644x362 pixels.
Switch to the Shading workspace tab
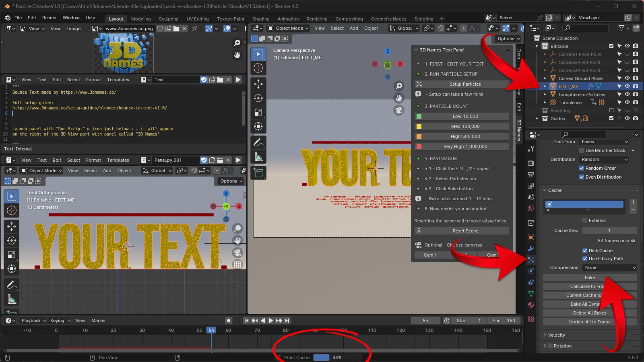(x=261, y=19)
